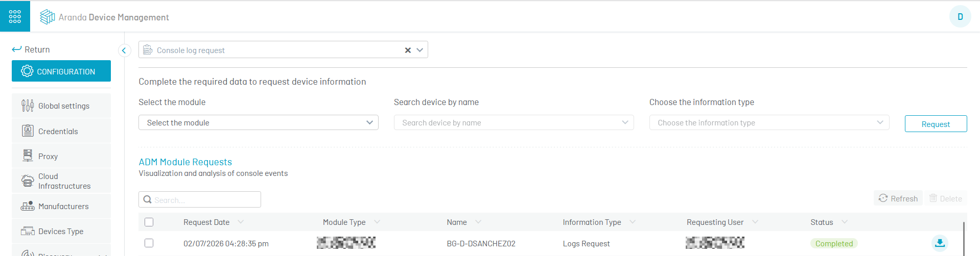Click the Aranda Device Management logo
The width and height of the screenshot is (980, 256).
tap(104, 17)
